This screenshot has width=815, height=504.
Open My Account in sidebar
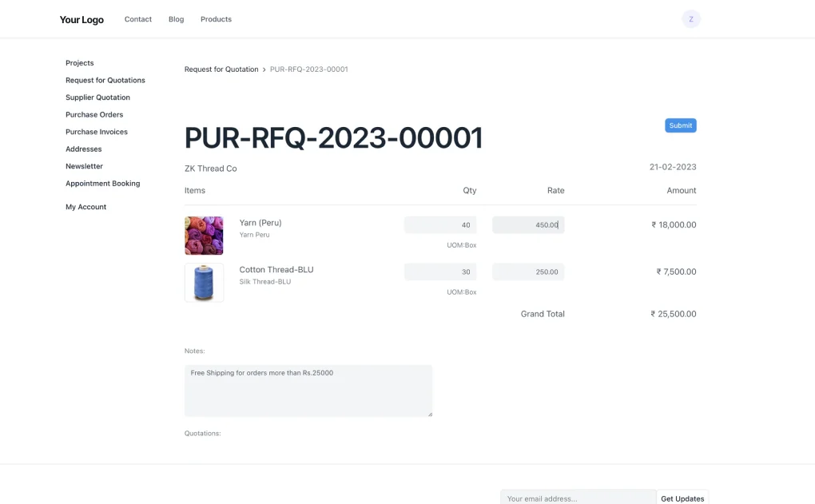pos(85,207)
